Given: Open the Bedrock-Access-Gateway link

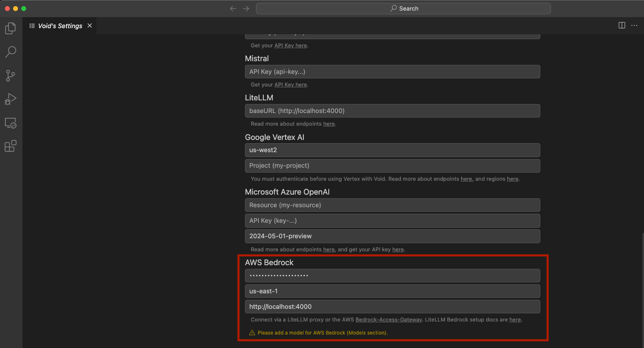Looking at the screenshot, I should point(389,320).
